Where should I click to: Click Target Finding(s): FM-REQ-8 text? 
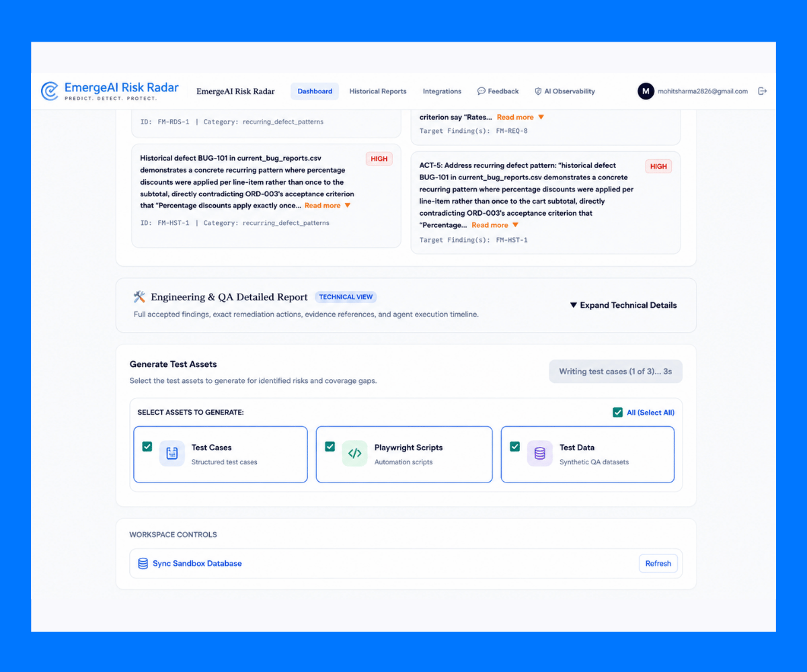(x=473, y=131)
